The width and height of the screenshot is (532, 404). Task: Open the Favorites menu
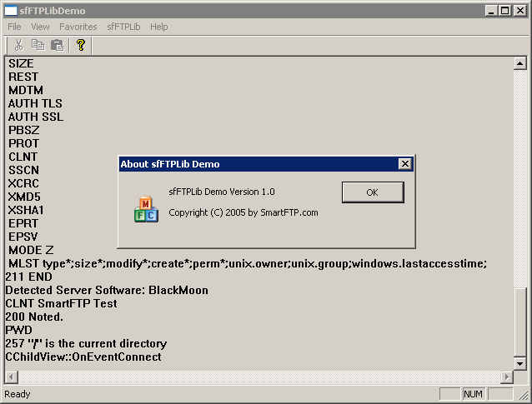78,27
